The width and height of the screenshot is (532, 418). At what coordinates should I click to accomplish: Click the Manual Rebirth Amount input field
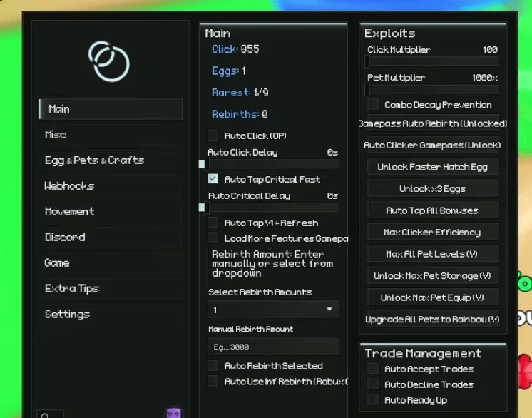(273, 347)
